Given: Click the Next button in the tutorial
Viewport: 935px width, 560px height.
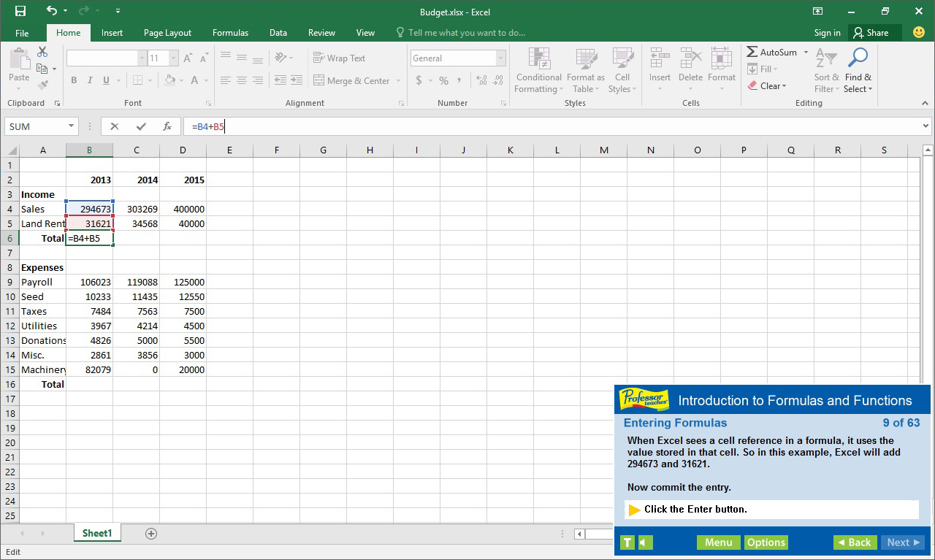Looking at the screenshot, I should 903,542.
